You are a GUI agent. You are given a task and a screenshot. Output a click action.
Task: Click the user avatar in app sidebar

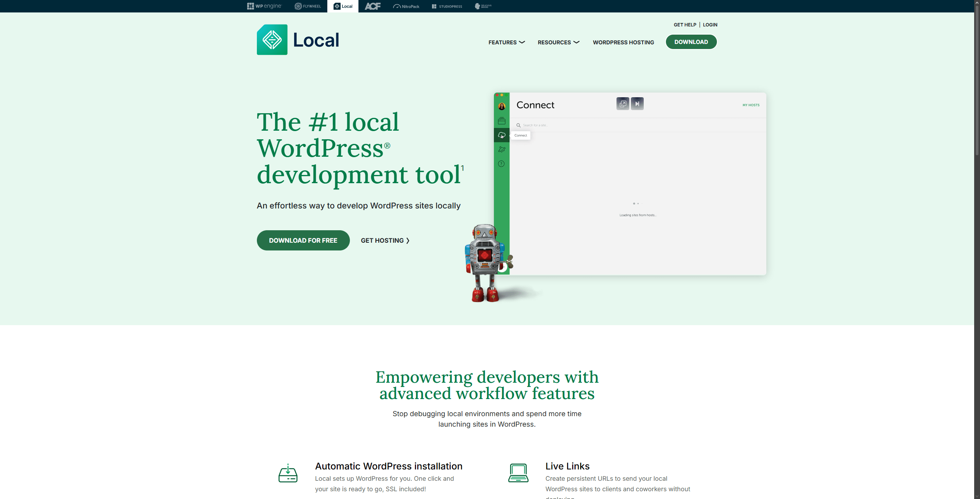502,106
